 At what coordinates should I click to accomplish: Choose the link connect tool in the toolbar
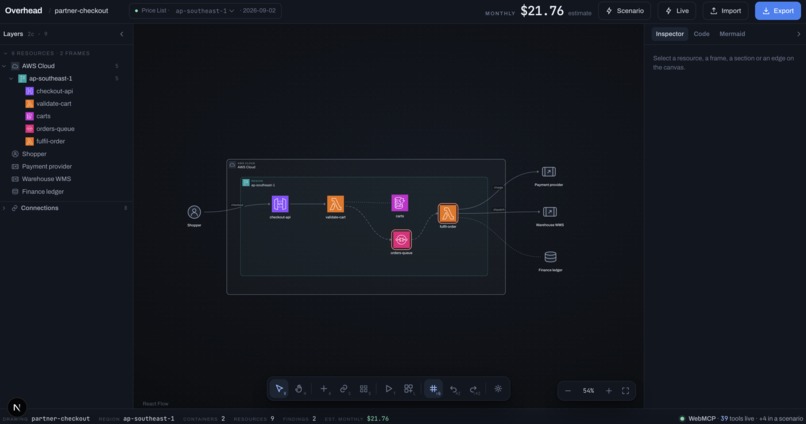[343, 389]
